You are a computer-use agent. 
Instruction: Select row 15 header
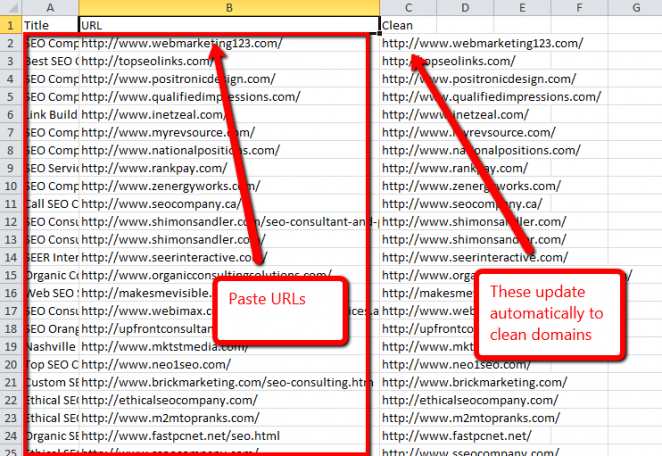click(11, 275)
